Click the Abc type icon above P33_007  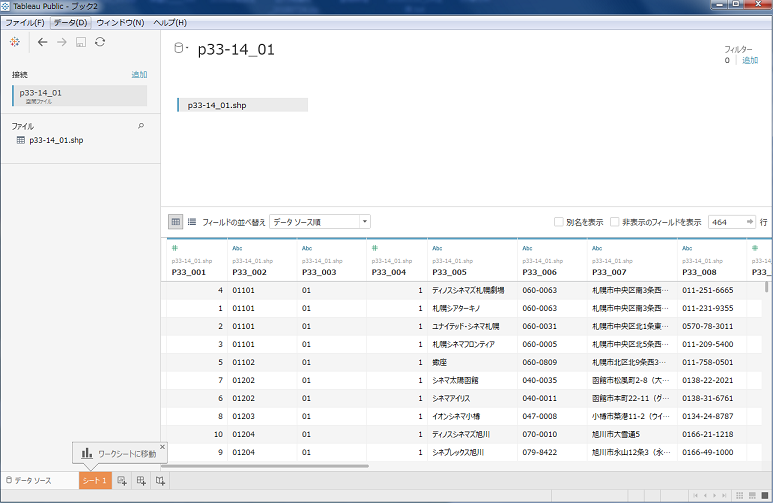[597, 248]
